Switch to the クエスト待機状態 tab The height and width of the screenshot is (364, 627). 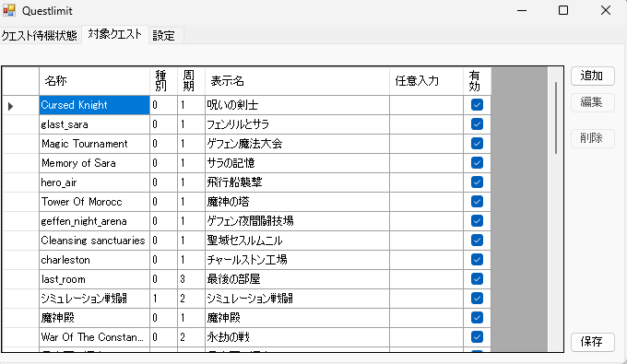coord(39,35)
